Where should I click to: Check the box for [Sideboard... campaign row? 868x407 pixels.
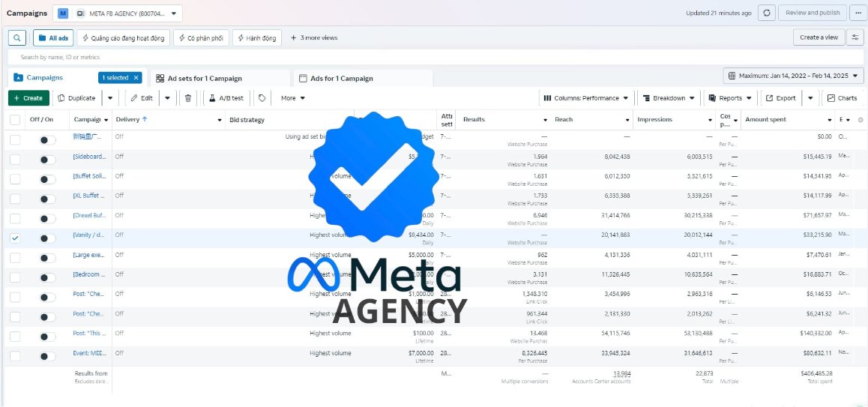15,160
